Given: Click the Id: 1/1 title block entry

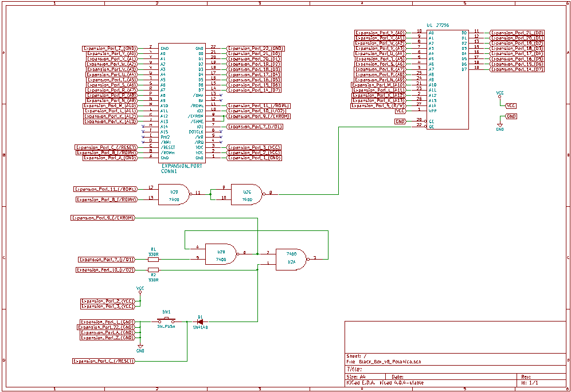Looking at the screenshot, I should [530, 383].
